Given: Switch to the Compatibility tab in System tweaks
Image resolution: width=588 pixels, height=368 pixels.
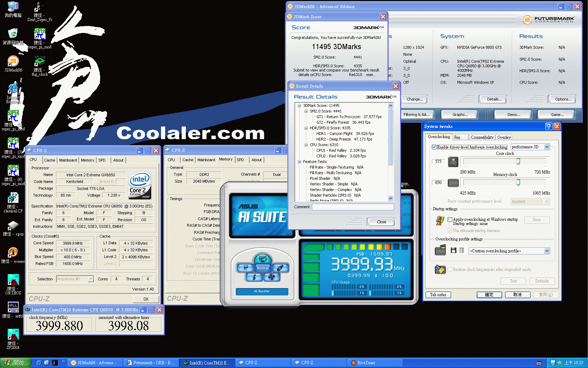Looking at the screenshot, I should [x=482, y=137].
